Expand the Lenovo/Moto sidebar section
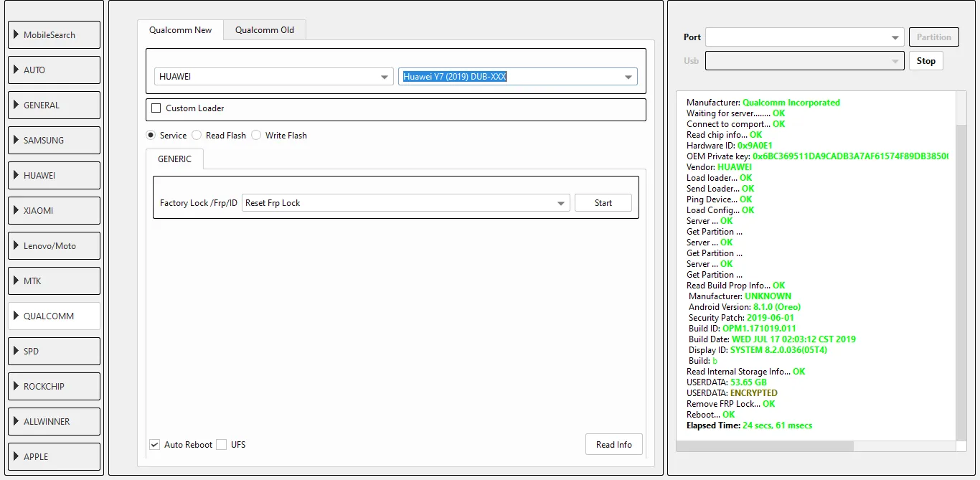The height and width of the screenshot is (480, 980). pos(54,246)
